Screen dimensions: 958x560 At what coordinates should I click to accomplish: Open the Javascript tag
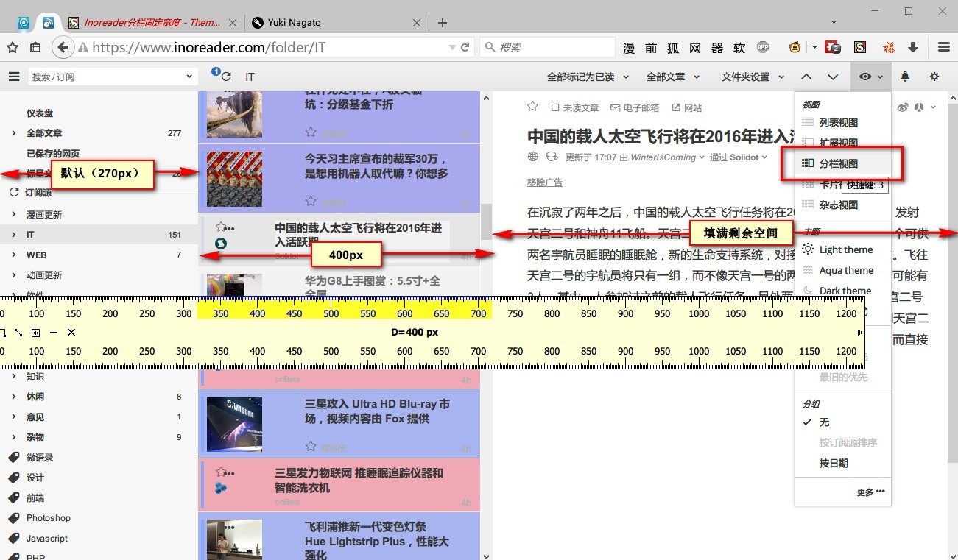(46, 539)
